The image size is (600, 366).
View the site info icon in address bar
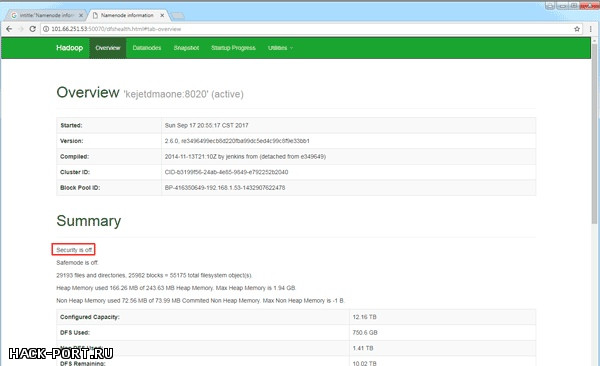[46, 29]
